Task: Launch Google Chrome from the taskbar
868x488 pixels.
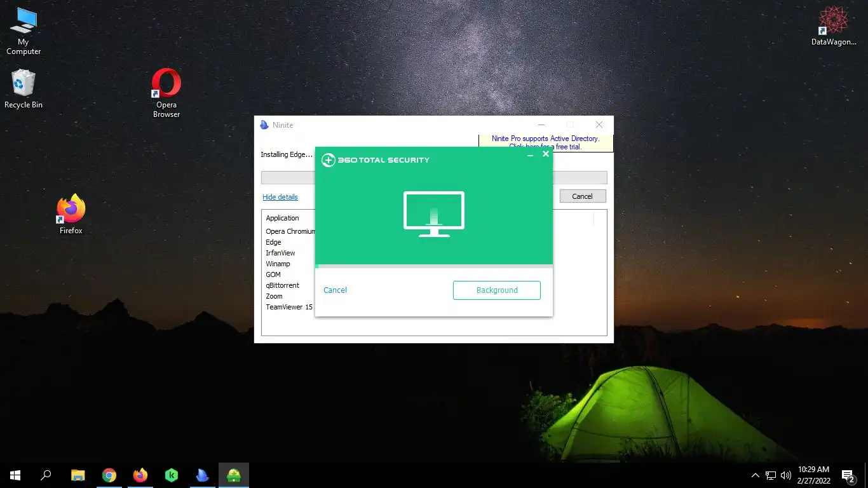Action: coord(109,475)
